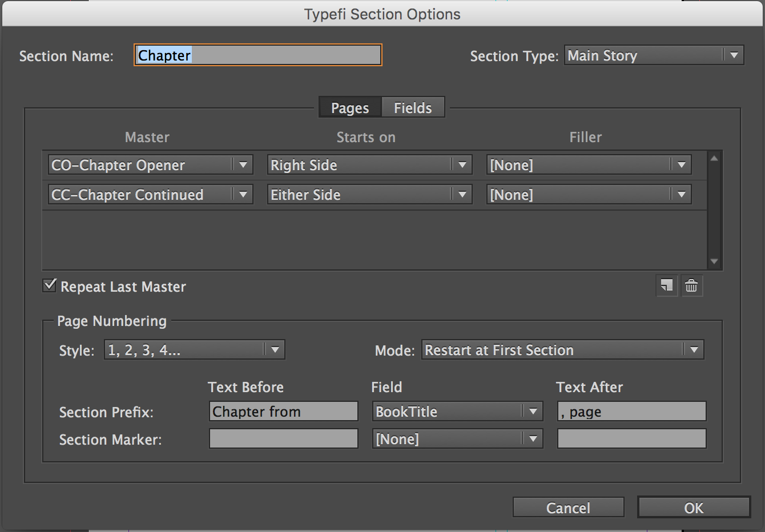This screenshot has width=765, height=532.
Task: Open the Filler dropdown for Chapter Opener row
Action: 589,165
